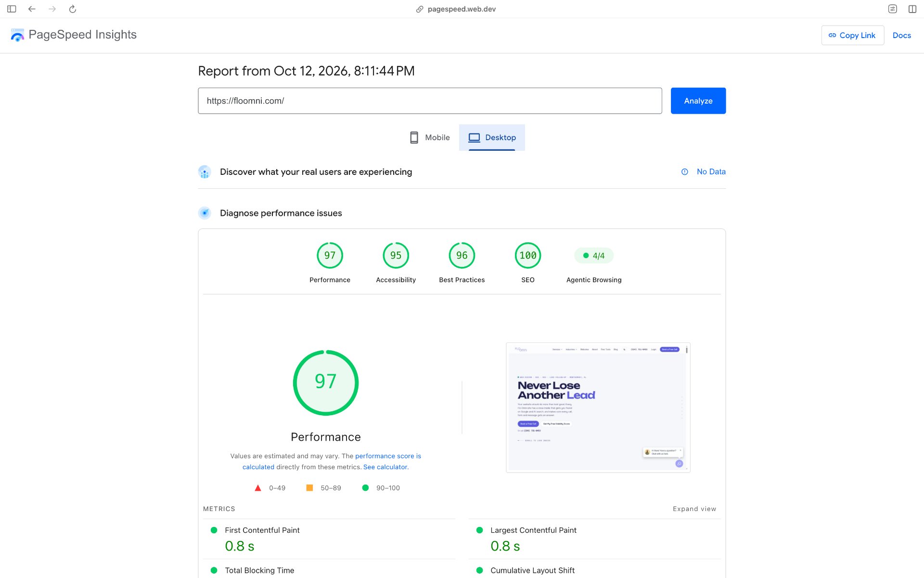924x578 pixels.
Task: Click the Copy Link button
Action: pyautogui.click(x=852, y=35)
